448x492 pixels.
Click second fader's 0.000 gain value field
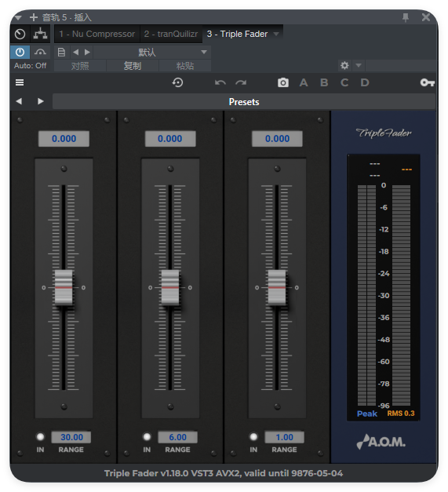tap(170, 139)
